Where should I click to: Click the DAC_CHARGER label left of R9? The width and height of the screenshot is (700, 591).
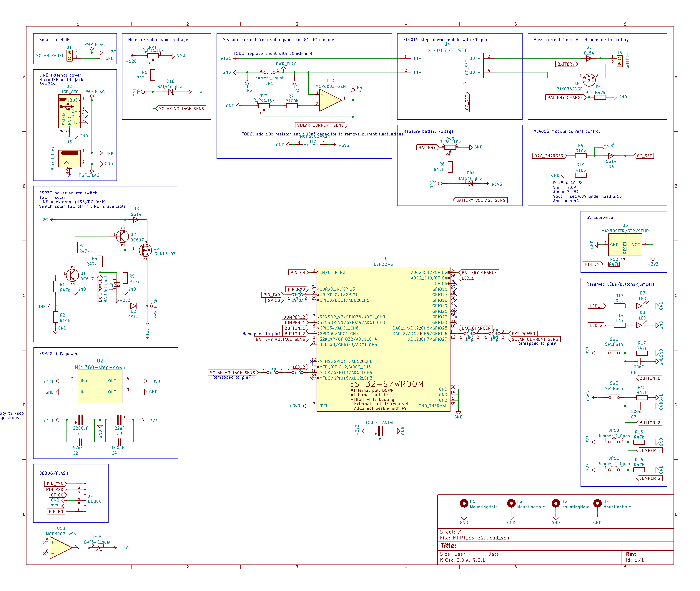tap(549, 156)
